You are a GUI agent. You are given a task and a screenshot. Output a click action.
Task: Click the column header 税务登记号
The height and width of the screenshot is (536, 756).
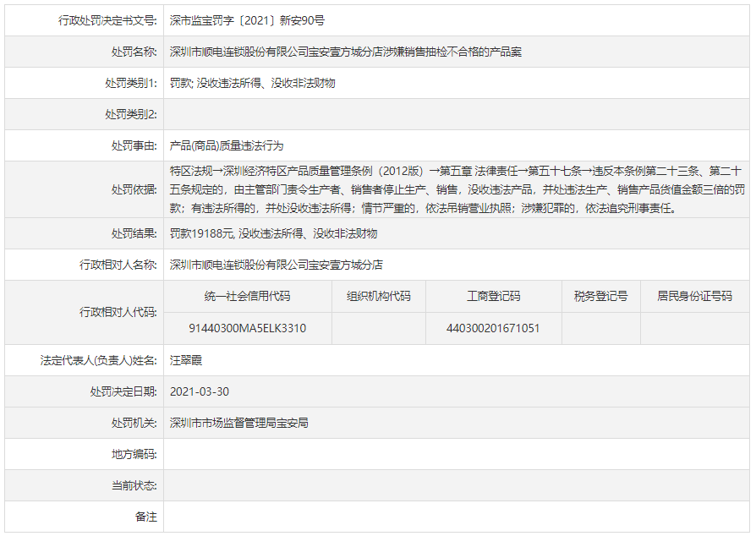coord(600,297)
